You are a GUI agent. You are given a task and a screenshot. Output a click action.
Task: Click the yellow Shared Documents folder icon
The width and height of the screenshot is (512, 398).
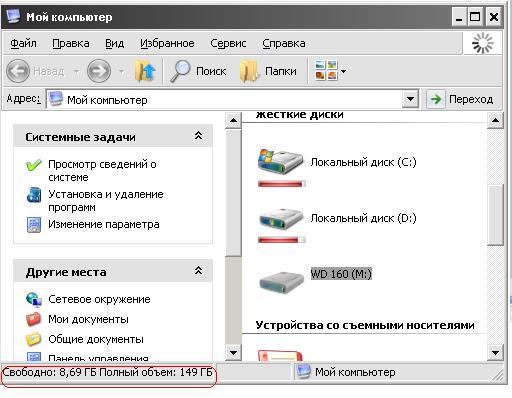coord(34,339)
